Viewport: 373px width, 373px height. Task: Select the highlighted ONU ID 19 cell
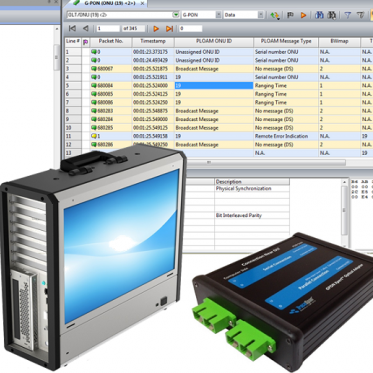214,86
